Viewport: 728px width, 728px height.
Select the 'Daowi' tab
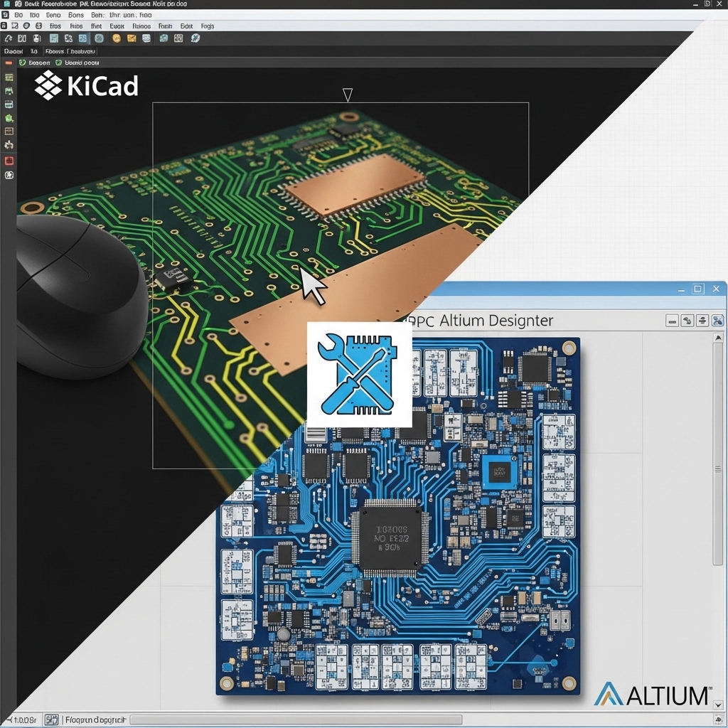14,51
